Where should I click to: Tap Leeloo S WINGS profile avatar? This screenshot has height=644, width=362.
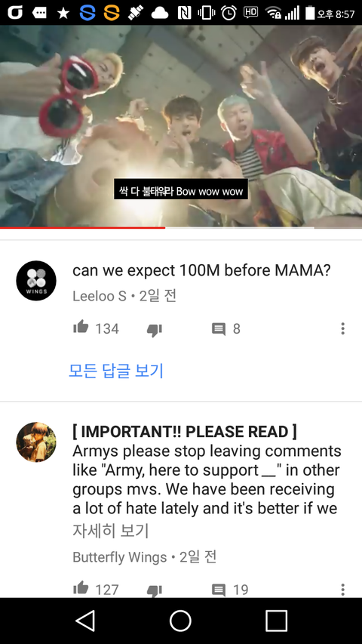(x=36, y=281)
